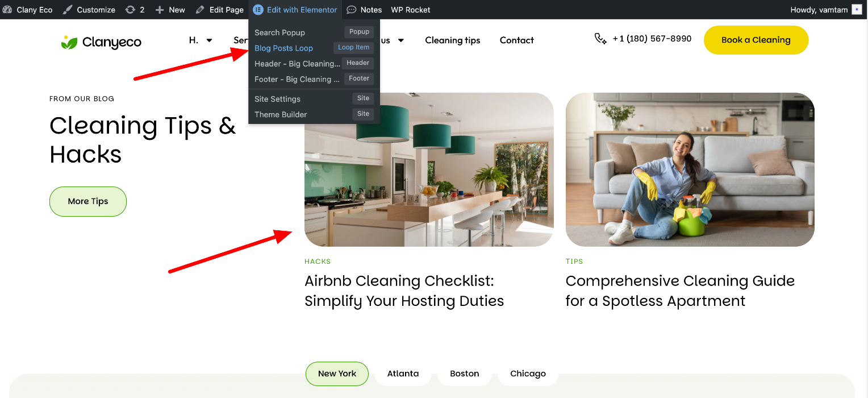The height and width of the screenshot is (398, 868).
Task: Click the pencil icon beside Edit Page
Action: [x=200, y=10]
